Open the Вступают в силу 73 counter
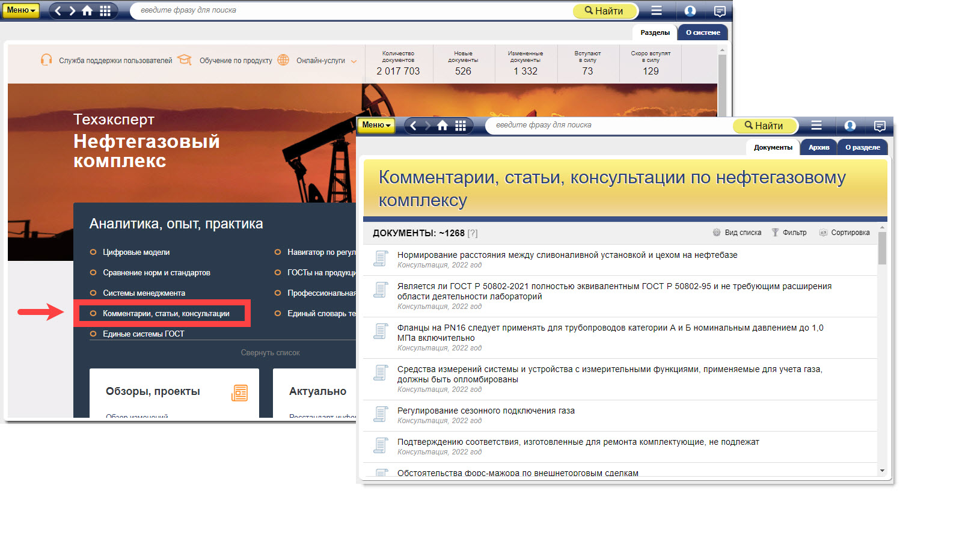This screenshot has height=556, width=980. click(x=587, y=64)
